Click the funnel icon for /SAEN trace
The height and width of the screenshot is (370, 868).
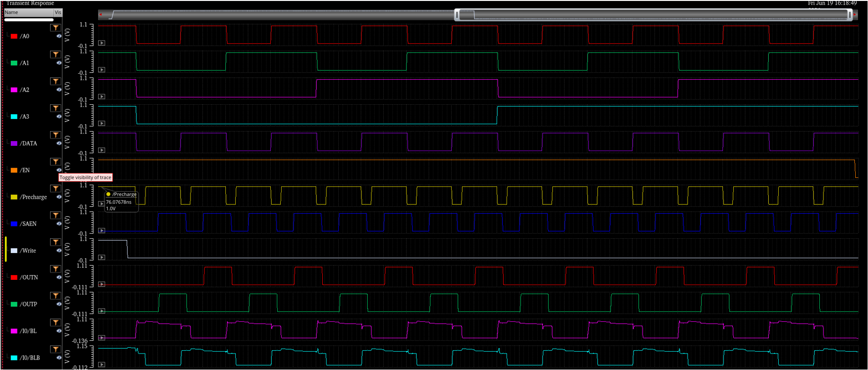click(x=56, y=216)
